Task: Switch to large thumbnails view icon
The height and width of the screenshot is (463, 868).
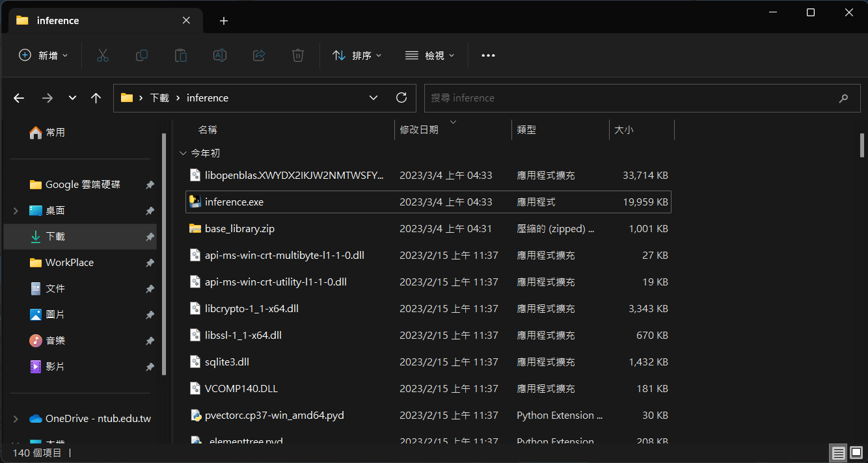Action: tap(856, 453)
